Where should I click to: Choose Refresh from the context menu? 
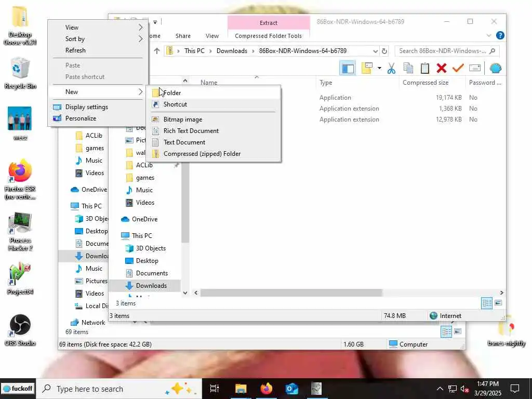(x=97, y=50)
